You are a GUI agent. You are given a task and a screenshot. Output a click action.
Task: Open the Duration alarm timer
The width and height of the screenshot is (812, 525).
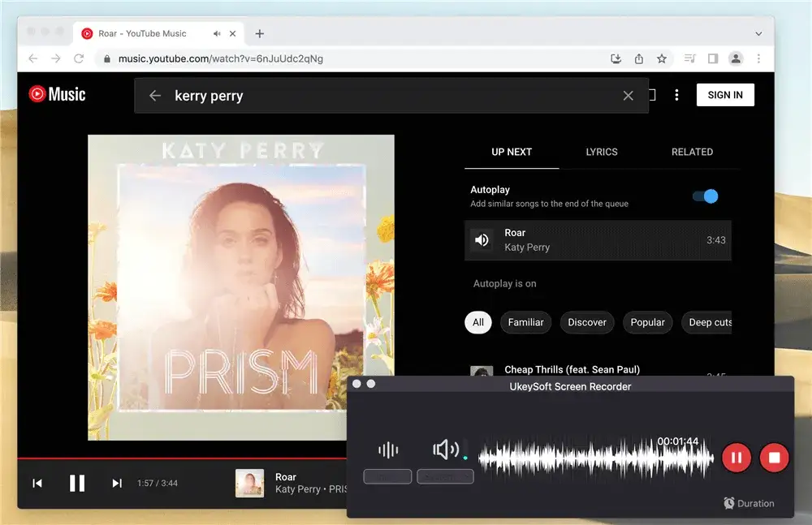tap(748, 503)
